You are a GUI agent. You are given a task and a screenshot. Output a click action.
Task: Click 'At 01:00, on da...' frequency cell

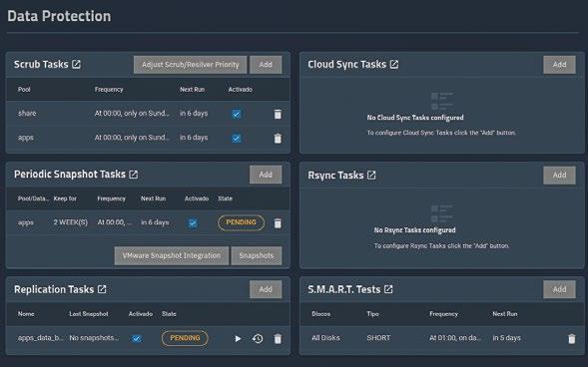coord(455,338)
